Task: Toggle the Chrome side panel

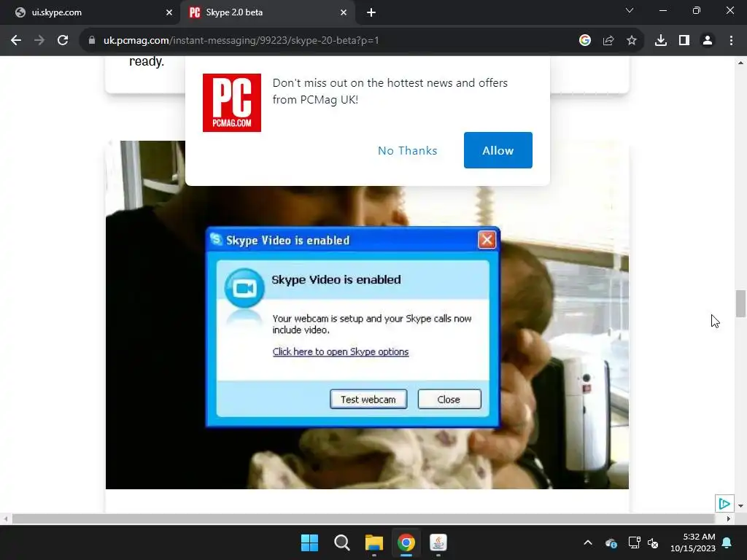Action: pyautogui.click(x=684, y=41)
